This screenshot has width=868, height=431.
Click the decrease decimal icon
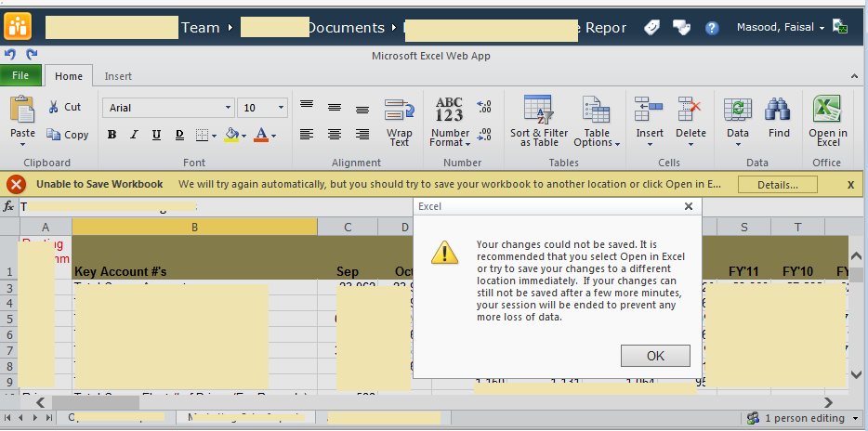tap(484, 135)
